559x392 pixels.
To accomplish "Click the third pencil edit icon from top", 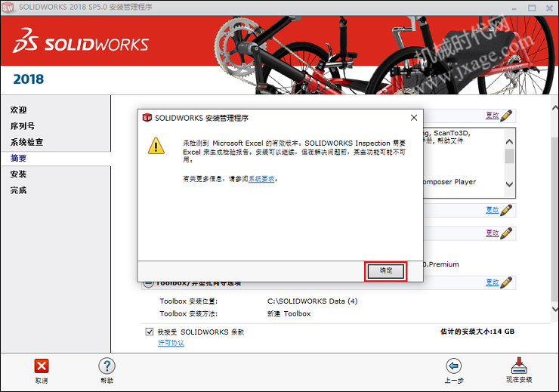I will 506,233.
